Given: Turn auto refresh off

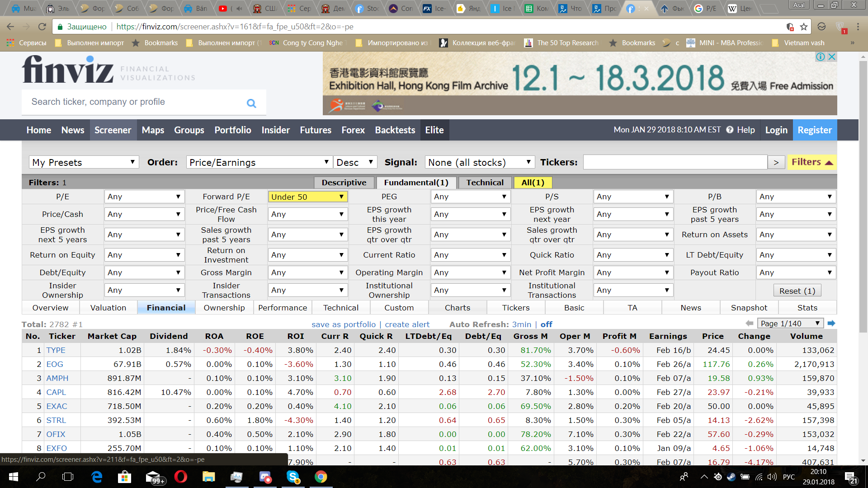Looking at the screenshot, I should coord(546,324).
